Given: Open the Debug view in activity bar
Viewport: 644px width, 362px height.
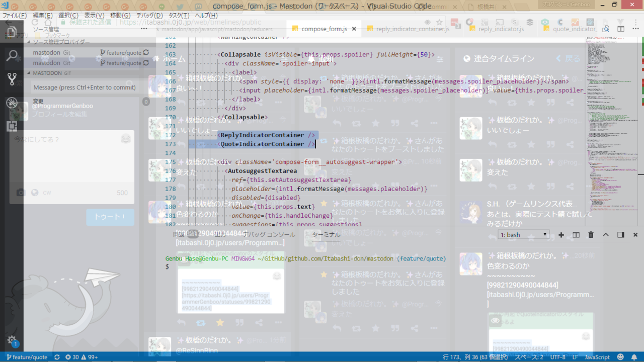Looking at the screenshot, I should pos(12,103).
